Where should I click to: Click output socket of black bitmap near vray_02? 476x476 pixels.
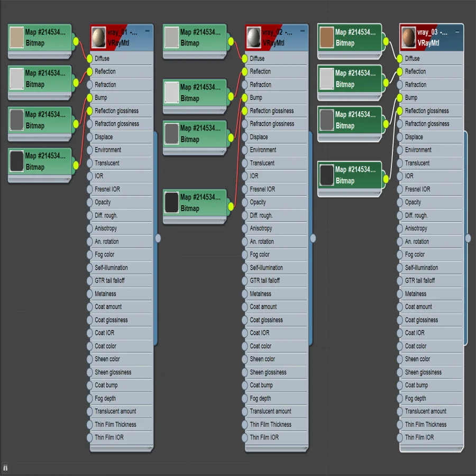[x=231, y=207]
